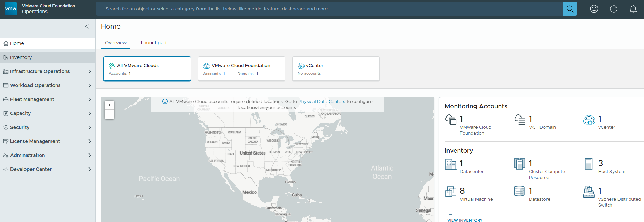Click the VMware logo
The image size is (644, 222).
(x=11, y=9)
